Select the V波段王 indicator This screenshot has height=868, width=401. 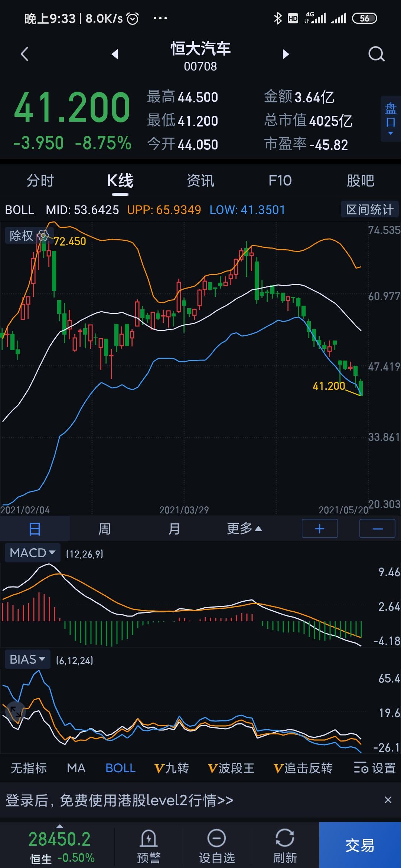pyautogui.click(x=231, y=768)
